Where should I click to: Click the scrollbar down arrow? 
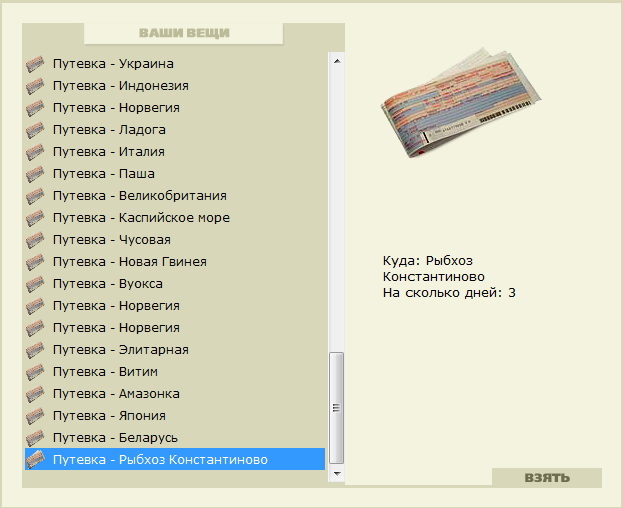(337, 473)
